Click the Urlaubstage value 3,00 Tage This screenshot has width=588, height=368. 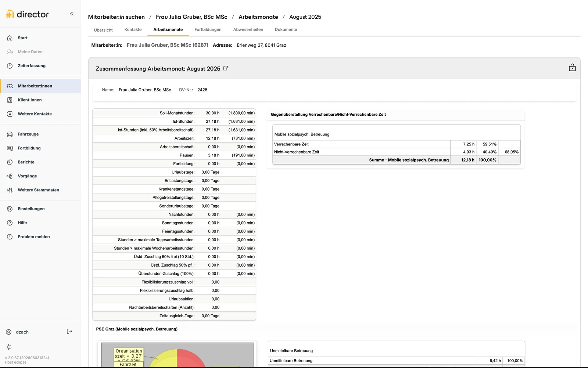pos(210,172)
